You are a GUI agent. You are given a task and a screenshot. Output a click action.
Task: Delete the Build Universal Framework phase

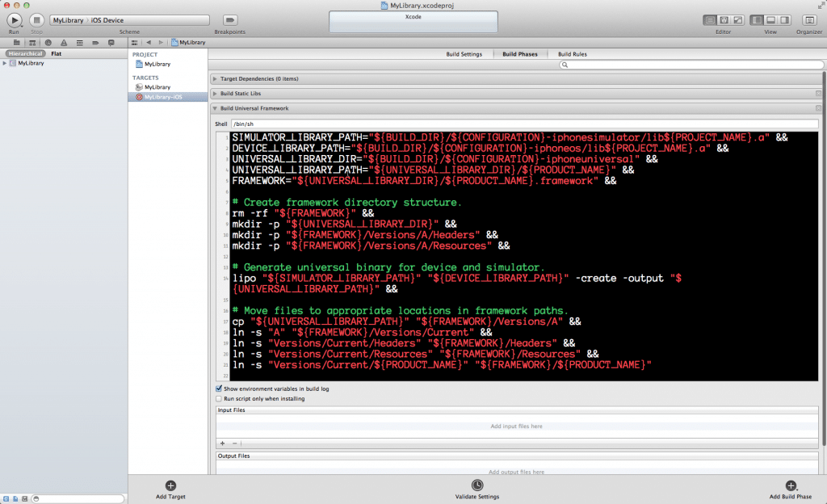point(818,108)
